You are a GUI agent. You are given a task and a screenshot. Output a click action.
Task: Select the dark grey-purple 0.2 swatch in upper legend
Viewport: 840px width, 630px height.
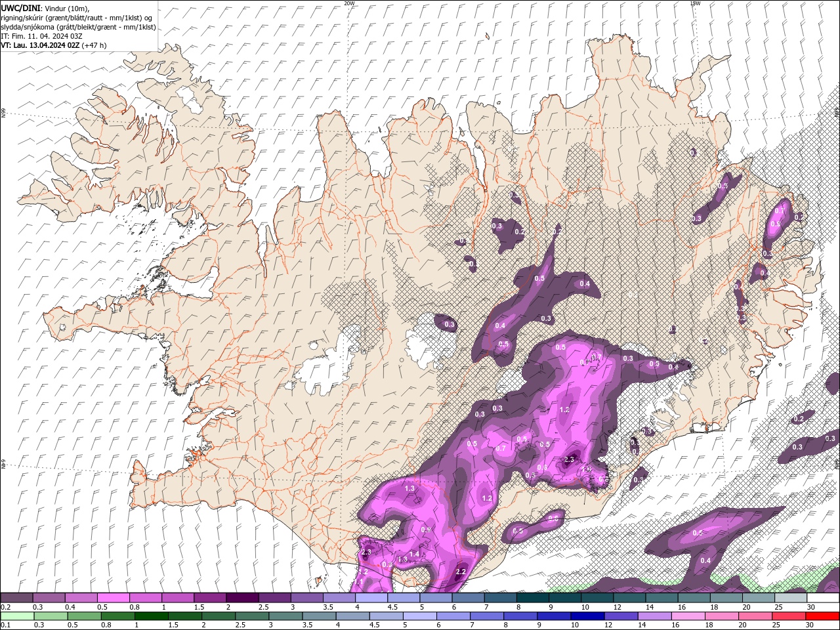[16, 598]
